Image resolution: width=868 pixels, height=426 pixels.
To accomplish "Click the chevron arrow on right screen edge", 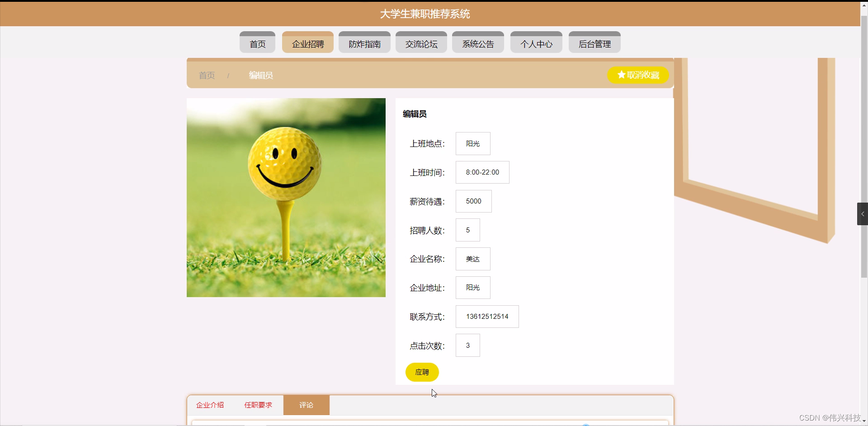I will [x=863, y=213].
